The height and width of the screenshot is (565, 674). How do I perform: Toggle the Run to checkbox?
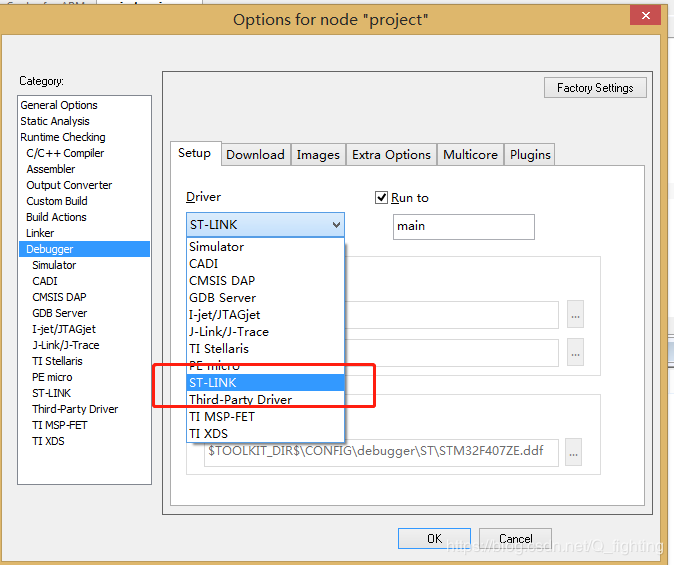click(x=381, y=198)
